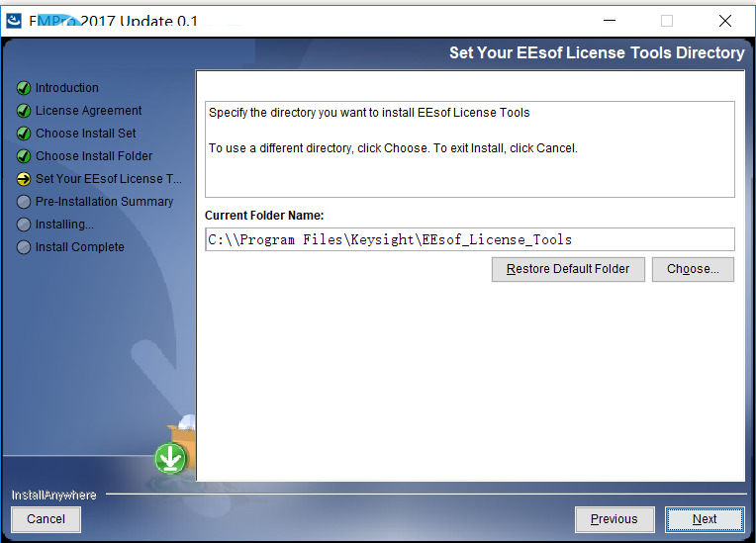756x543 pixels.
Task: Click the checkmark icon next to License Agreement
Action: pyautogui.click(x=23, y=111)
